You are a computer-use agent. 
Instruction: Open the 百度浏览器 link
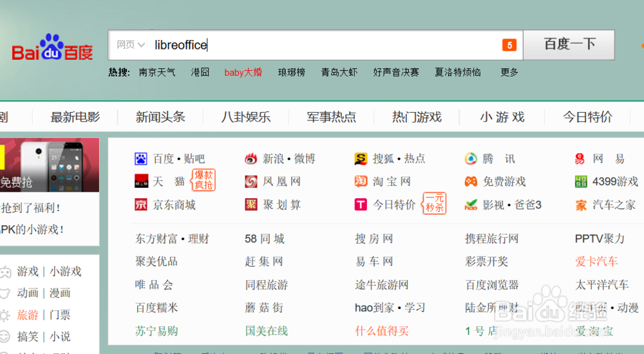click(491, 284)
